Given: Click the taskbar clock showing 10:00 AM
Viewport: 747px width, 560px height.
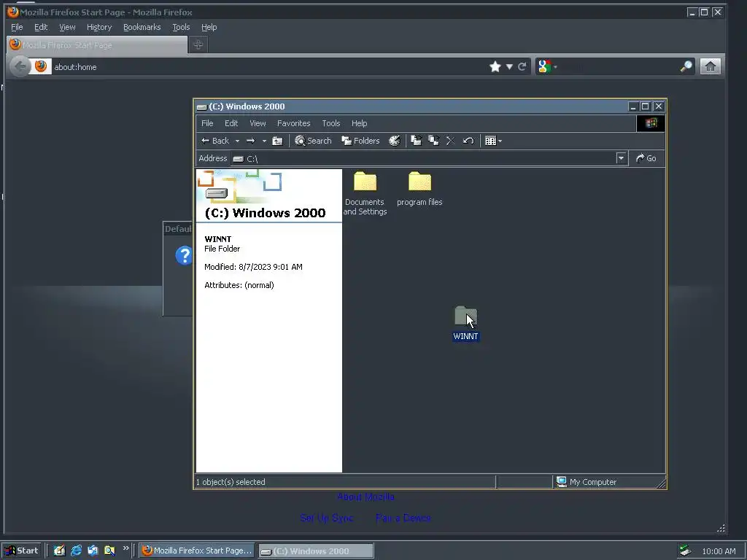Looking at the screenshot, I should [x=719, y=551].
